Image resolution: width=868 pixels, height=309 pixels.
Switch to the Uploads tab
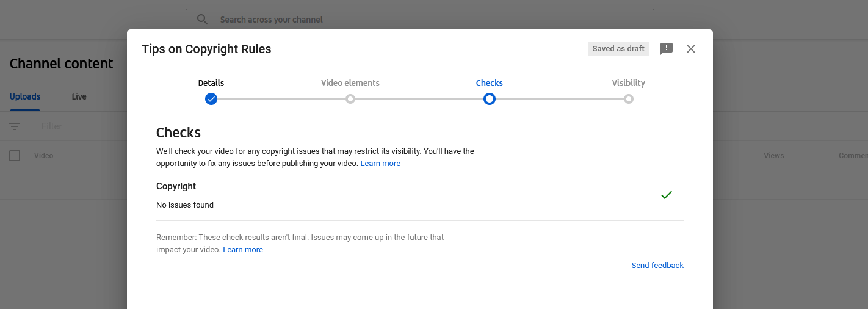[25, 96]
